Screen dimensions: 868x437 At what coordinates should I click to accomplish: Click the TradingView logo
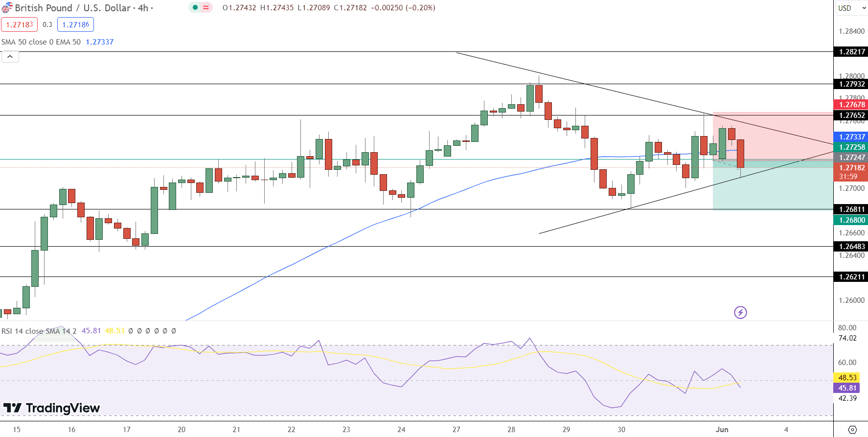[x=51, y=408]
